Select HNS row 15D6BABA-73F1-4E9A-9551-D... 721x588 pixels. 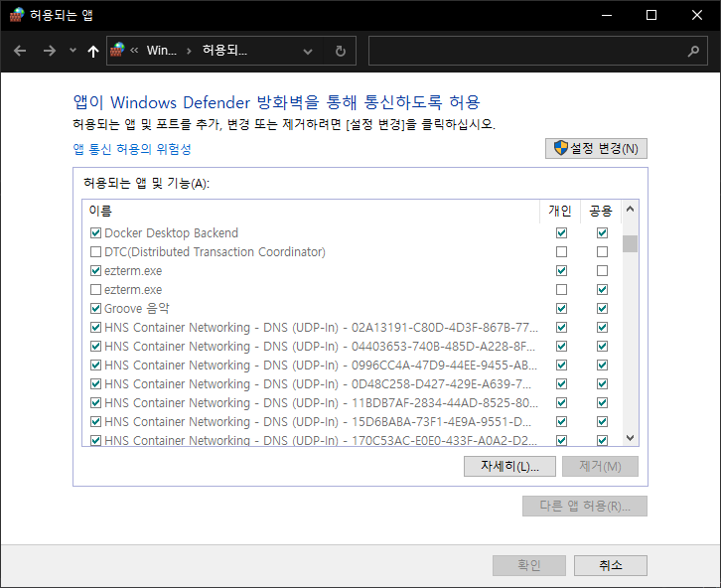click(318, 421)
